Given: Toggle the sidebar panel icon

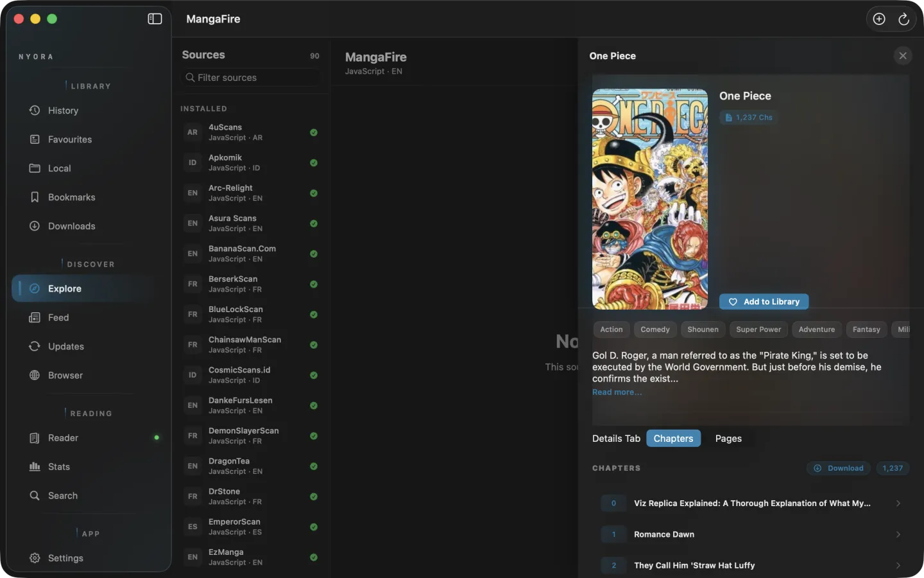Looking at the screenshot, I should (155, 19).
